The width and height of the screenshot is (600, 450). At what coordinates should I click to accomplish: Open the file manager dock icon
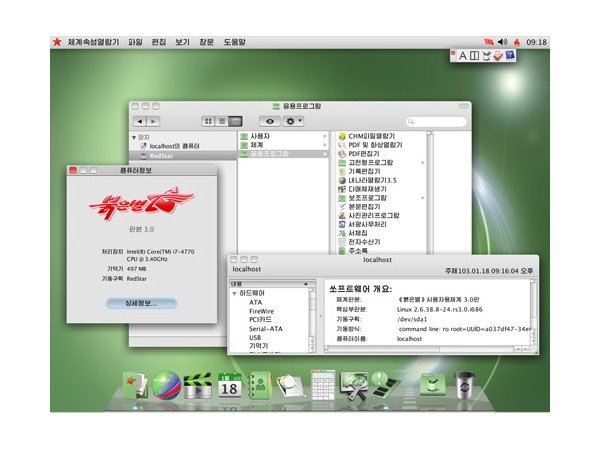135,386
